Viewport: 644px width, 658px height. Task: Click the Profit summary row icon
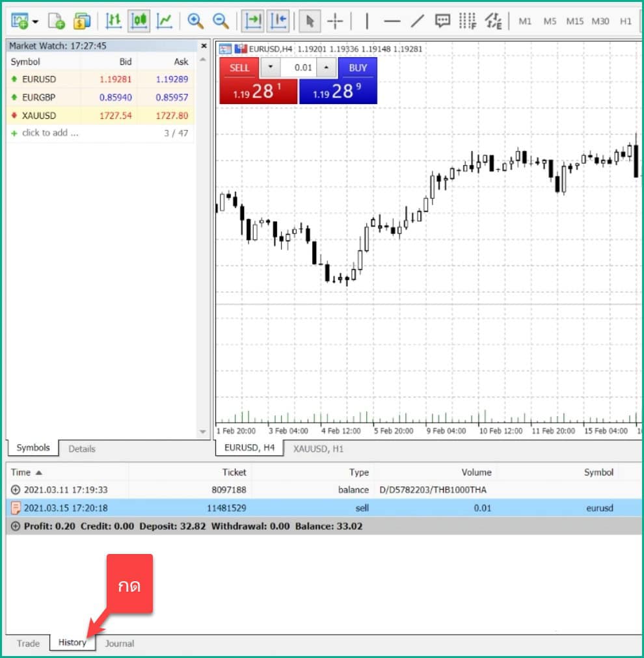[16, 526]
